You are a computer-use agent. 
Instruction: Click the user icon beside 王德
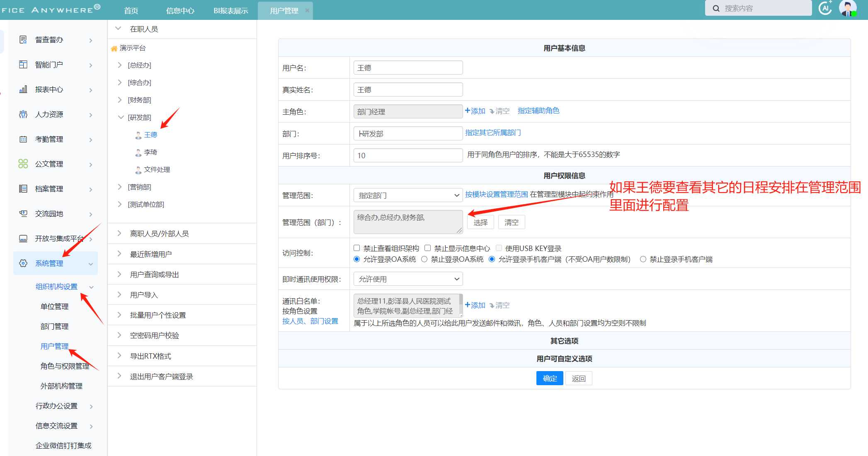(138, 135)
